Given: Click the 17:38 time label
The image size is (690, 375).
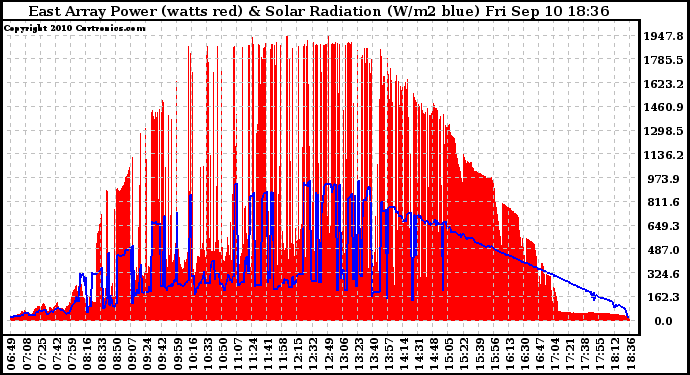Looking at the screenshot, I should 584,354.
